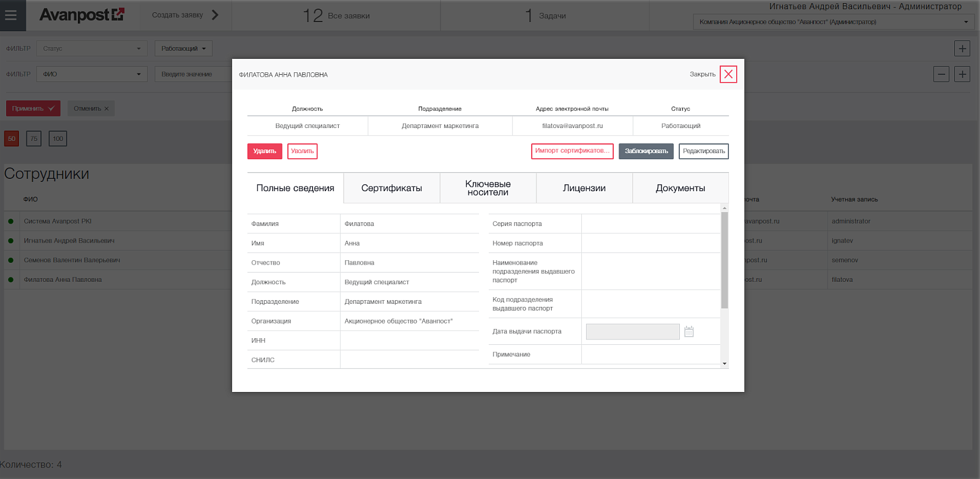Open the Ключевые носители tab
This screenshot has height=479, width=980.
488,188
